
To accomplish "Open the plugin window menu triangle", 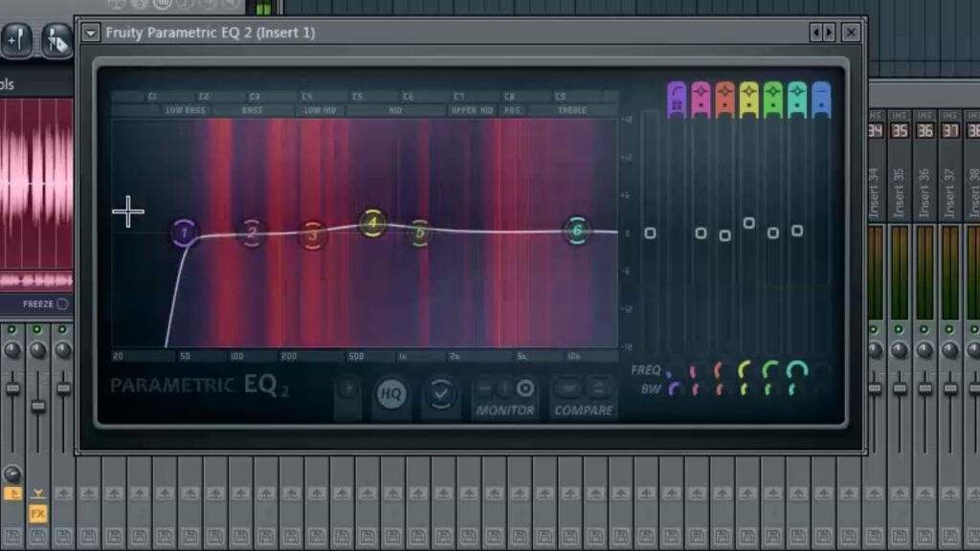I will pos(89,33).
